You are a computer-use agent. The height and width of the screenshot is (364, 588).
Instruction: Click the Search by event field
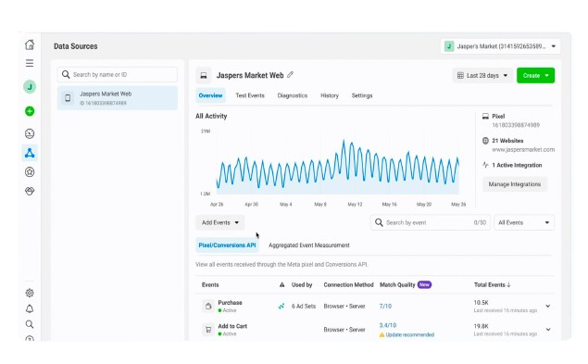click(431, 222)
